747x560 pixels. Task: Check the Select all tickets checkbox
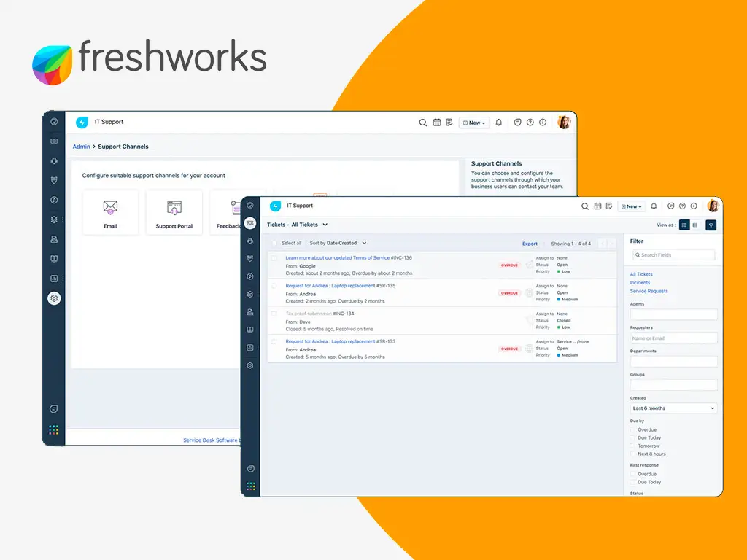(274, 243)
